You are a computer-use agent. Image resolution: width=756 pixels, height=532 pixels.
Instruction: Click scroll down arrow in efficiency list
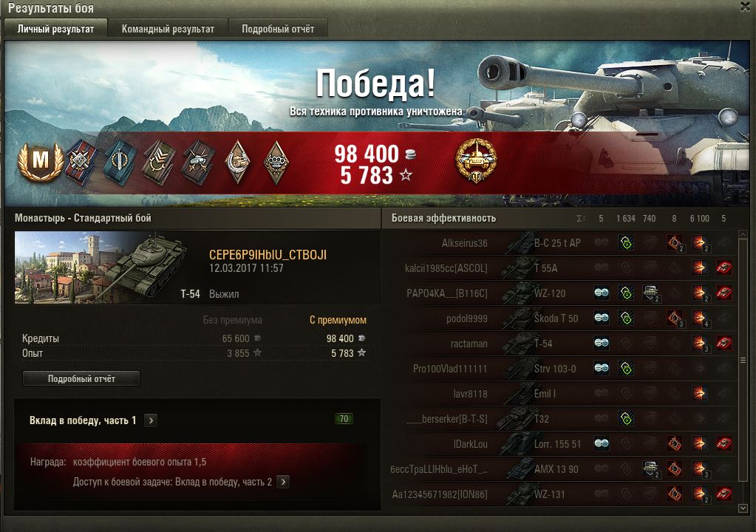(743, 508)
